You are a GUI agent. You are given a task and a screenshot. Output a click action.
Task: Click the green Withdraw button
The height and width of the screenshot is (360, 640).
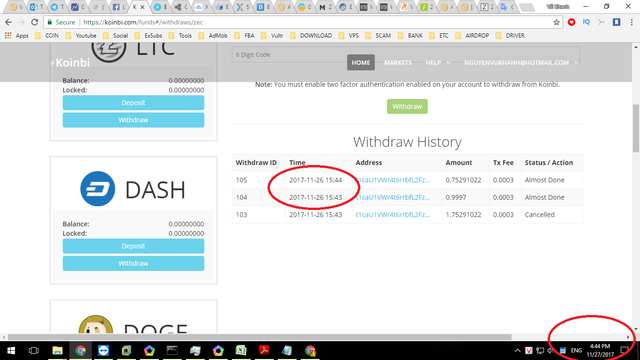407,107
